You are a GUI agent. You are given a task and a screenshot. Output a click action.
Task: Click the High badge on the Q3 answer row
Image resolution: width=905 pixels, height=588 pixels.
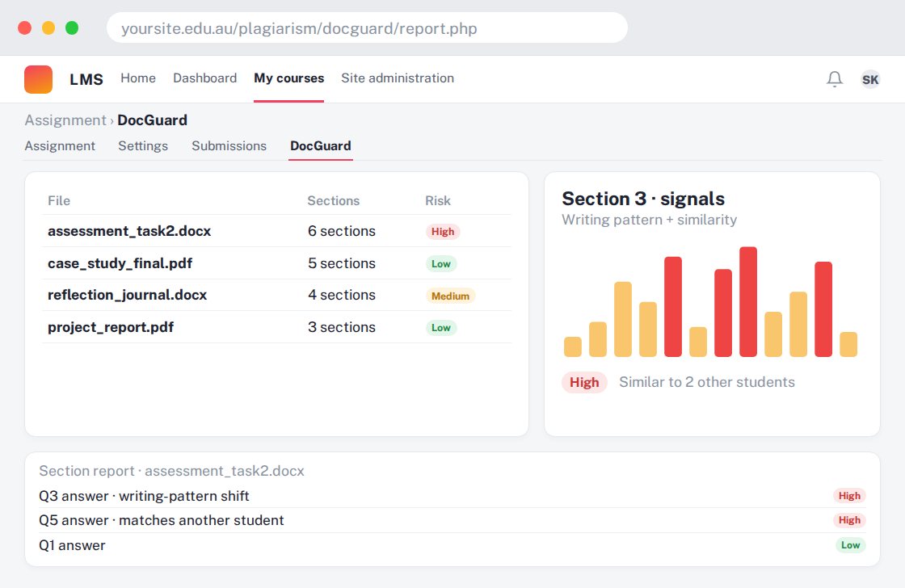849,496
